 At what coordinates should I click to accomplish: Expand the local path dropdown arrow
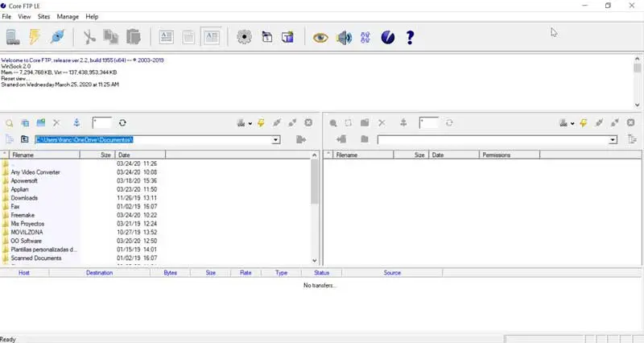click(276, 140)
